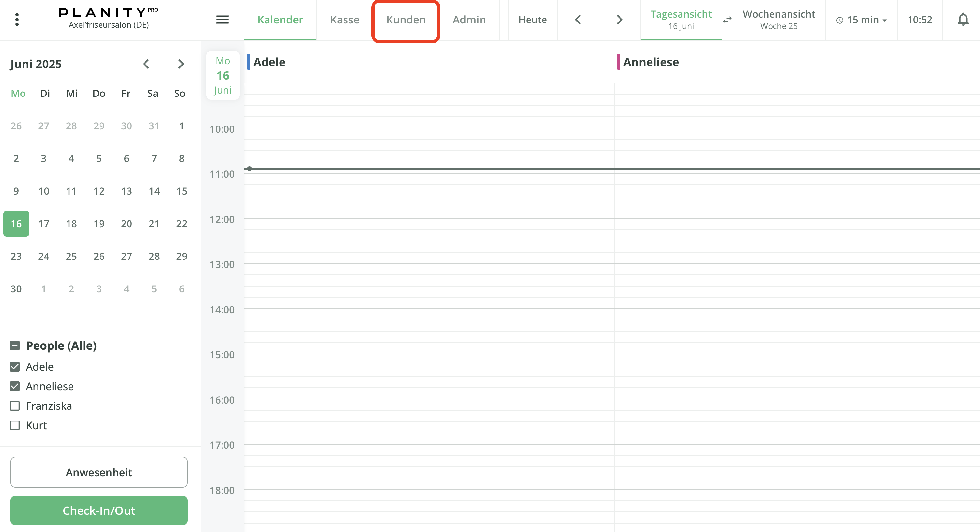Collapse the People (Alle) list
This screenshot has width=980, height=532.
point(15,346)
